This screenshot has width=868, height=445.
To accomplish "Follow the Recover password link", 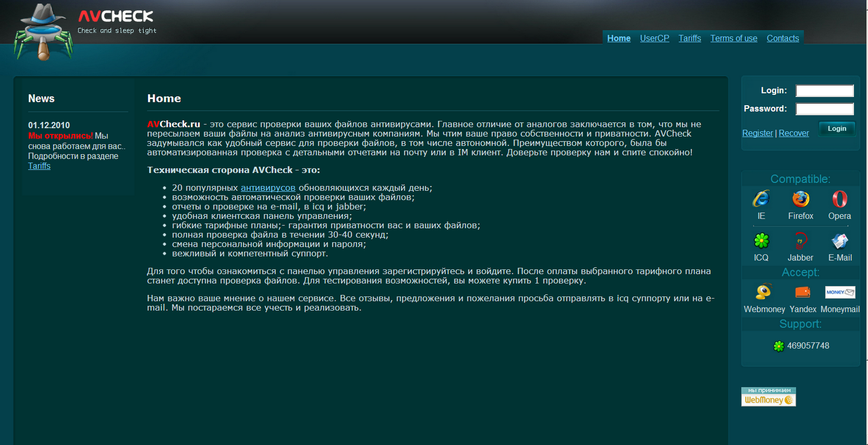I will [794, 133].
